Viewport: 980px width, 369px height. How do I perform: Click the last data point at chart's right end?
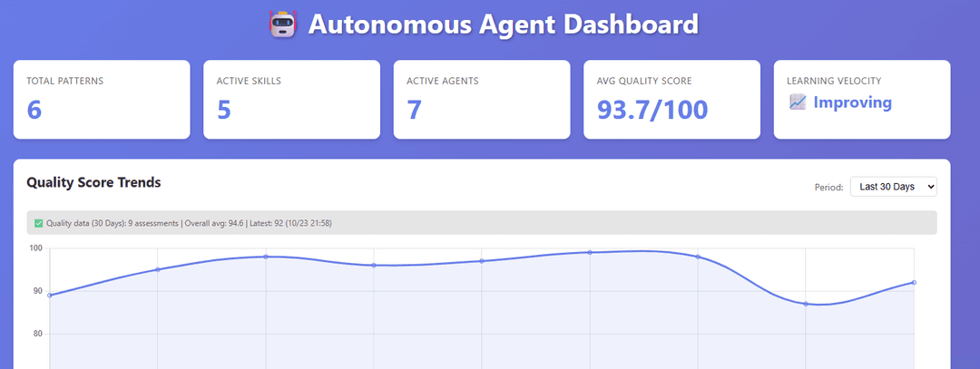pyautogui.click(x=914, y=282)
